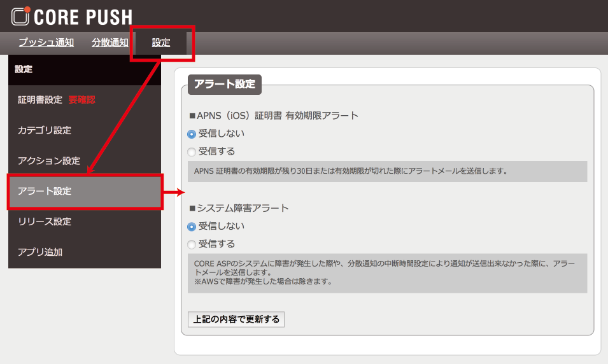Click the システム障害アラート heading
608x364 pixels.
click(239, 208)
